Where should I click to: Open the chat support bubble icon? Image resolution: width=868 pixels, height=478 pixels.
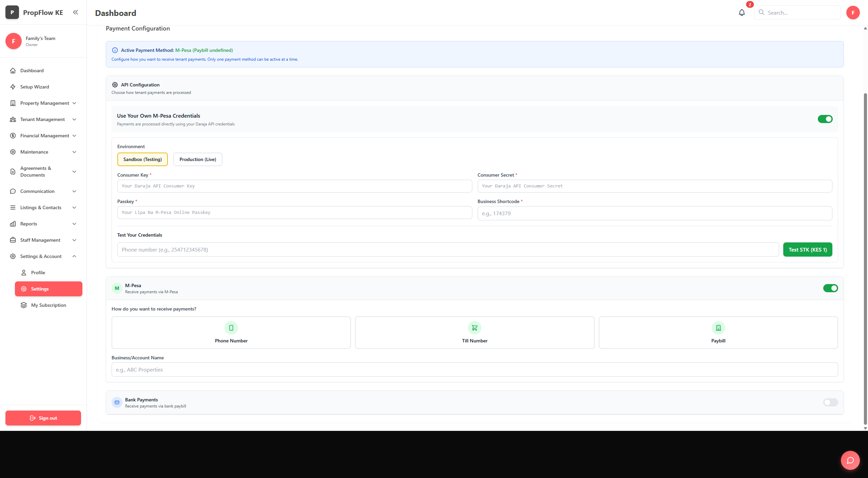850,460
